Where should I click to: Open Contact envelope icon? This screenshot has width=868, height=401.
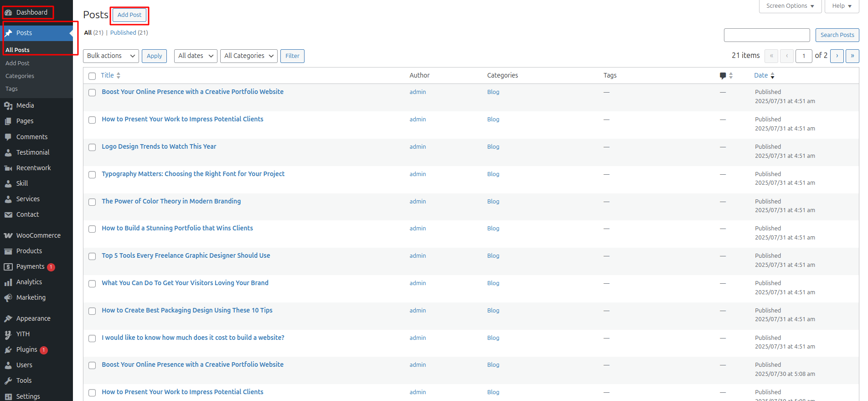(8, 214)
